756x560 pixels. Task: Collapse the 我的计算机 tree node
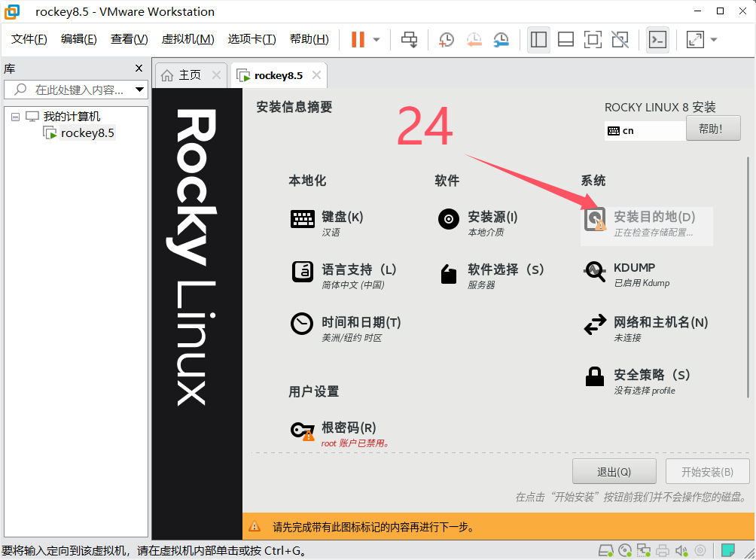pos(15,117)
